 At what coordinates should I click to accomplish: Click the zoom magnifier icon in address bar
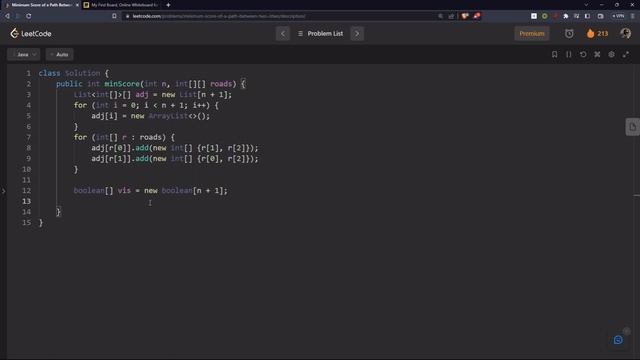[440, 16]
